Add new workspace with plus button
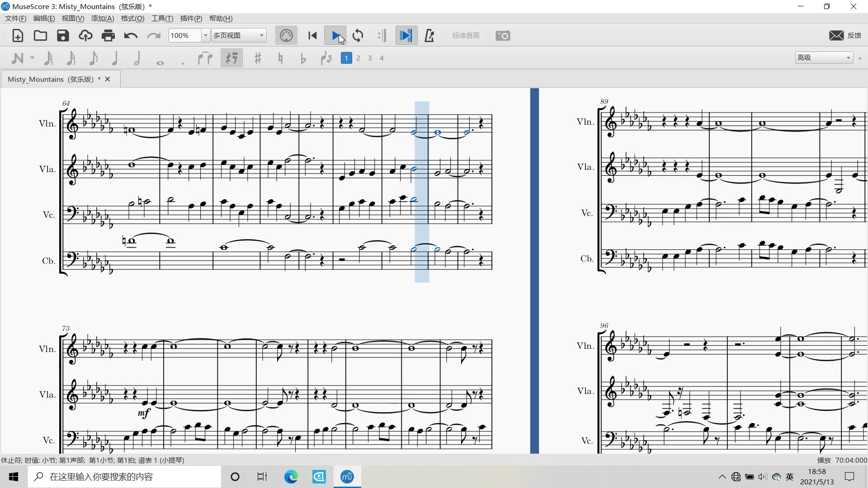This screenshot has width=868, height=488. pos(860,58)
